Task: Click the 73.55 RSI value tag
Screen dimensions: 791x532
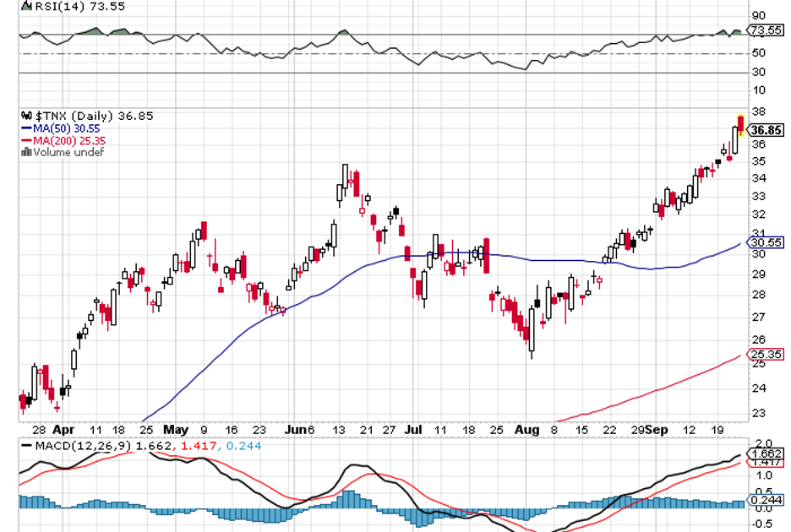Action: coord(766,30)
